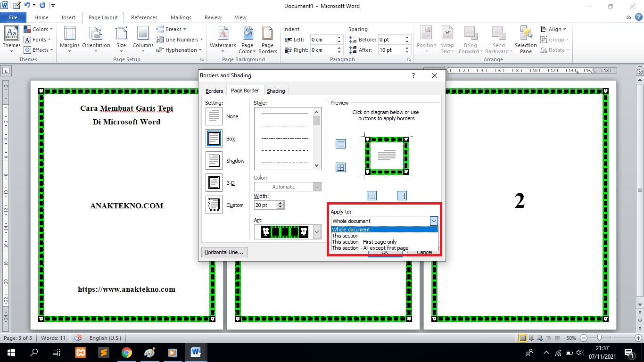
Task: Select the Custom border setting
Action: [214, 205]
